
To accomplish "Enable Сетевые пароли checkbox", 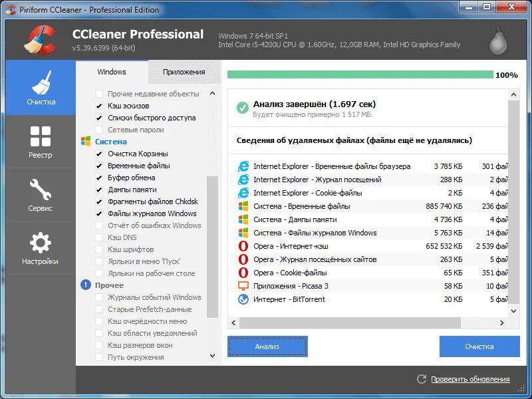I will click(99, 130).
